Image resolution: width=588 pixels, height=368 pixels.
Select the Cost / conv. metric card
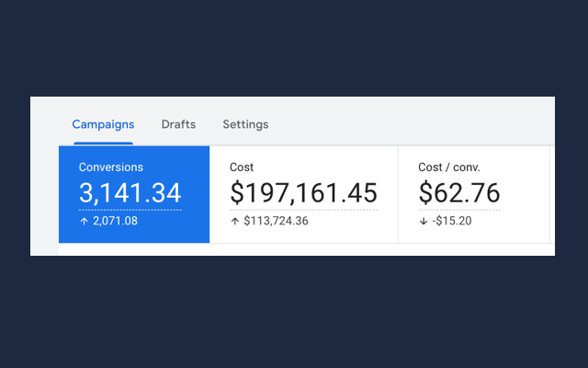474,194
